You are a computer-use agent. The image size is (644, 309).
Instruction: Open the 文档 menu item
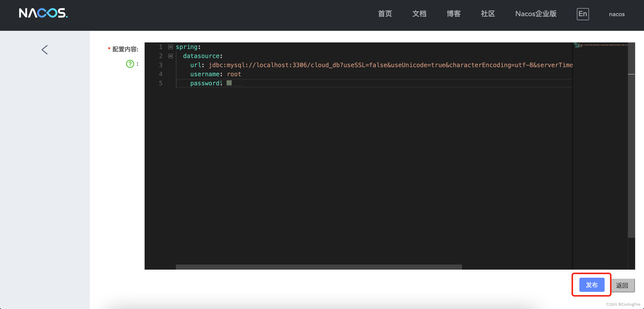(x=419, y=14)
